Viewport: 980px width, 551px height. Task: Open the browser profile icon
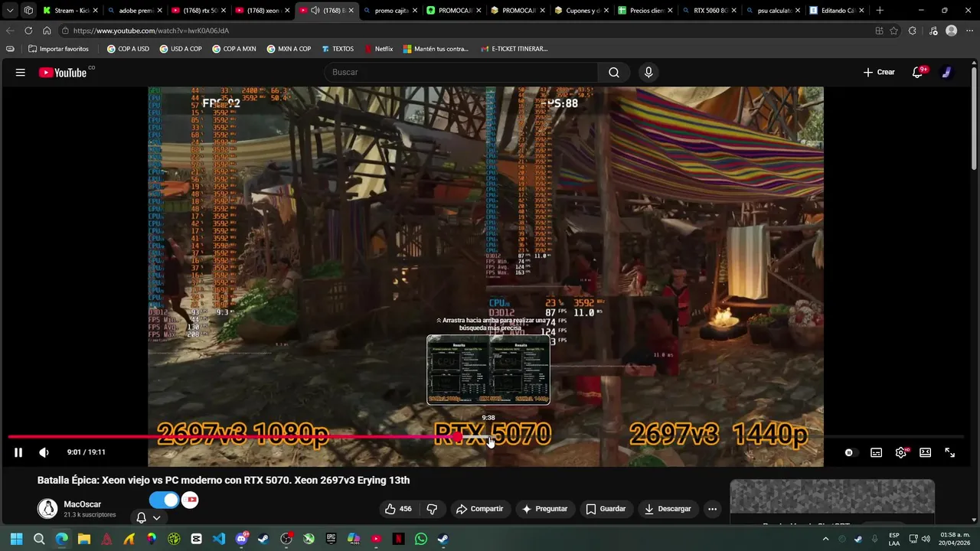951,31
